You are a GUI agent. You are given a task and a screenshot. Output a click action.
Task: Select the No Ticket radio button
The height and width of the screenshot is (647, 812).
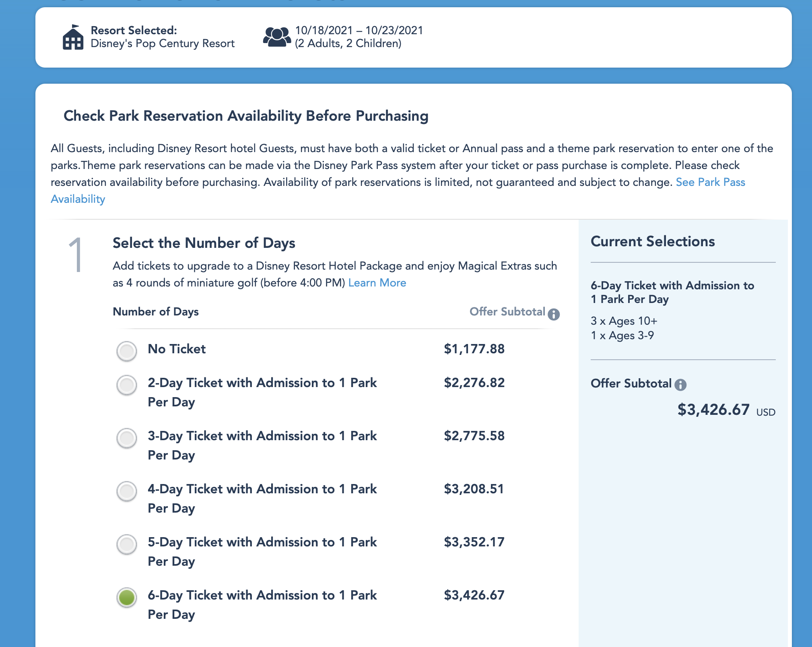(127, 351)
